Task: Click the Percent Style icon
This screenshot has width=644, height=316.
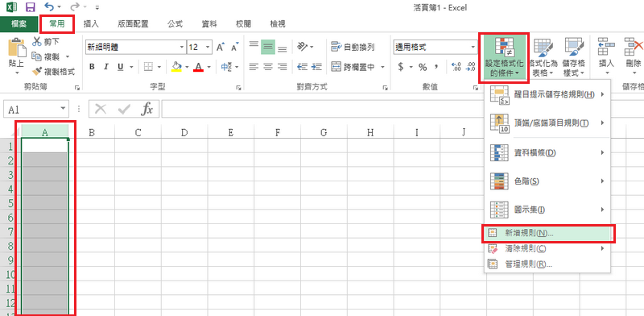Action: (x=423, y=67)
